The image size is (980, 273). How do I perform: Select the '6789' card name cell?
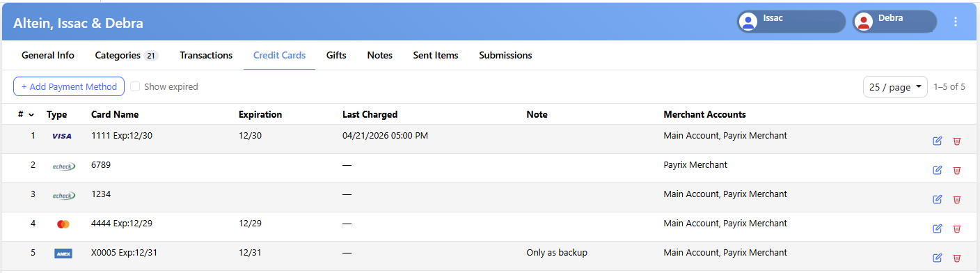(x=101, y=165)
